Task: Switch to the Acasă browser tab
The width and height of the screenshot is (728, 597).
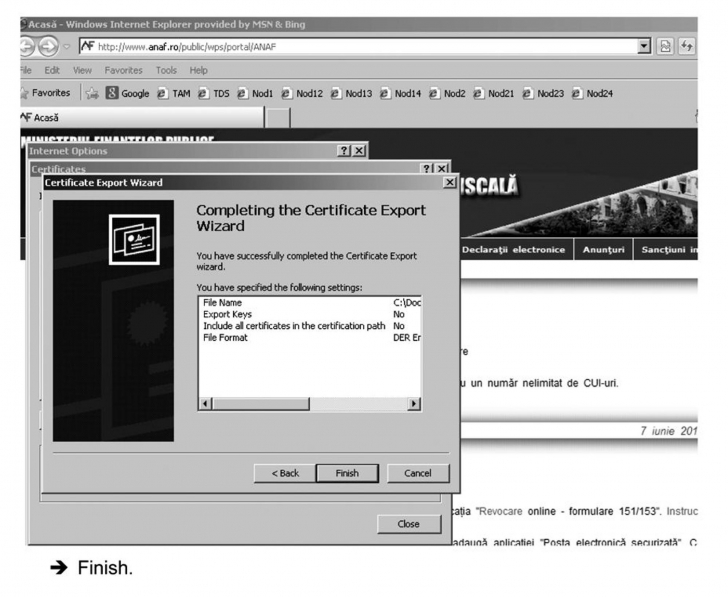Action: [140, 117]
